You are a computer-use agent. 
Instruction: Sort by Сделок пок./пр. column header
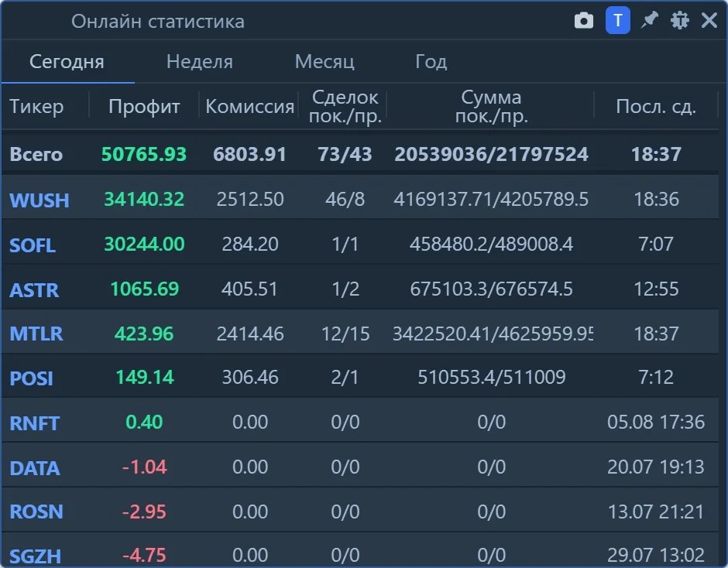click(x=345, y=107)
